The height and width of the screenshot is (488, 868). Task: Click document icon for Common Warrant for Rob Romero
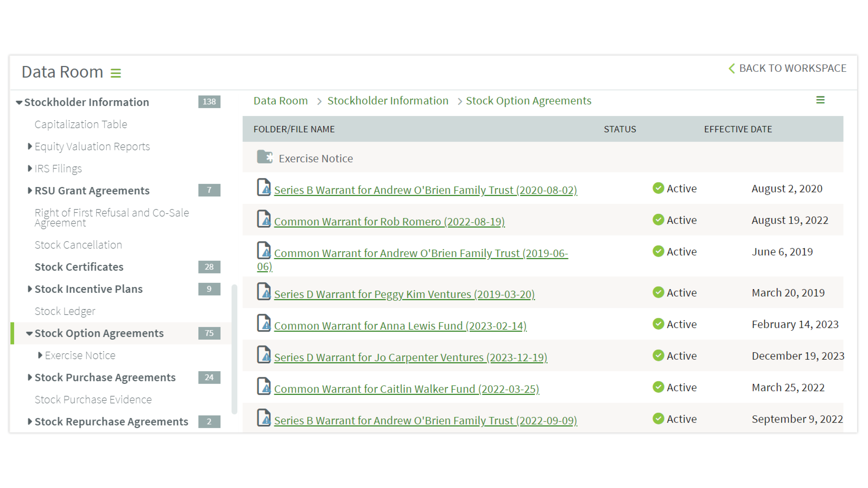tap(264, 219)
